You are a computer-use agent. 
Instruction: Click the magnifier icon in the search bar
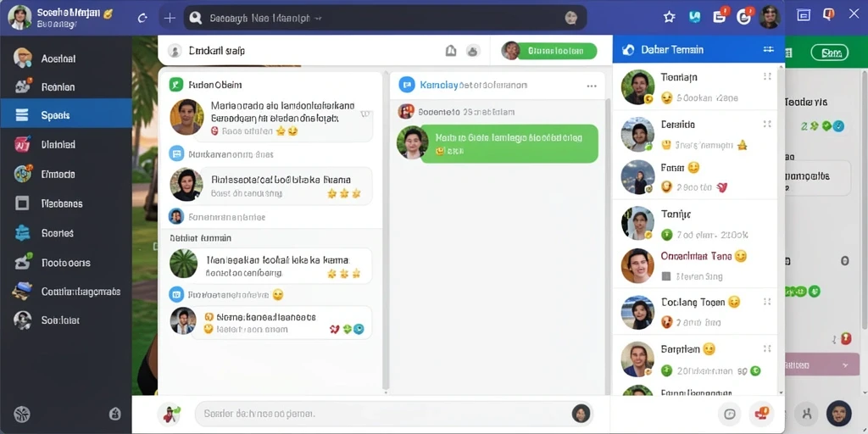coord(196,18)
